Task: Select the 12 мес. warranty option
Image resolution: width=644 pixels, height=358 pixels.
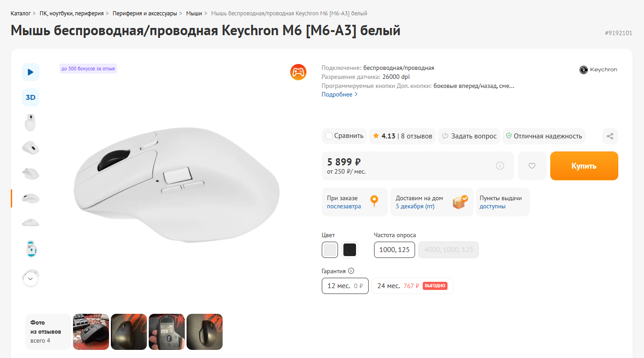Action: (345, 286)
